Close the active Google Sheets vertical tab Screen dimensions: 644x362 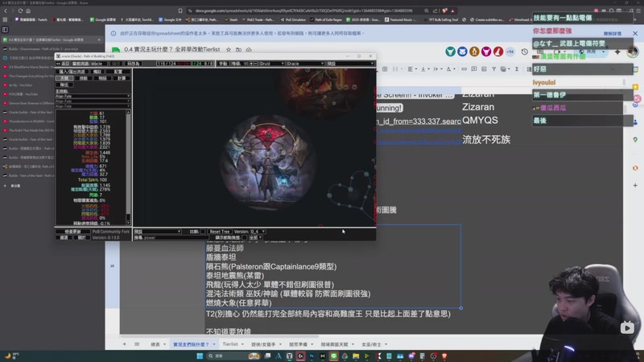coord(99,39)
